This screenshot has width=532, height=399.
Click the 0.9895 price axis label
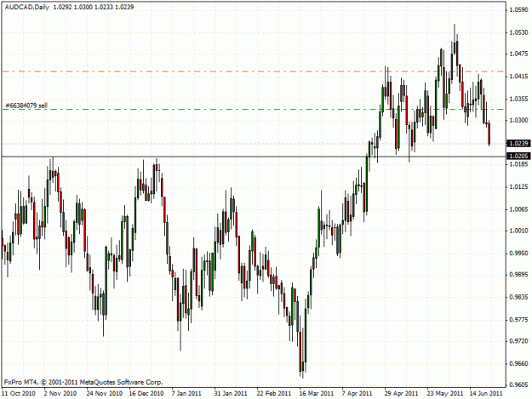pos(519,275)
